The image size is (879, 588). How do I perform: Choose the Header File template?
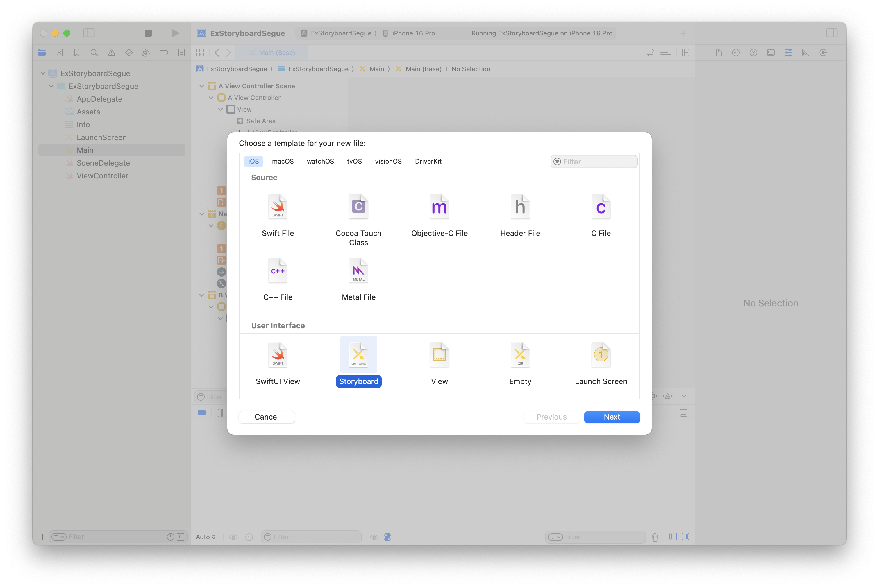point(520,215)
